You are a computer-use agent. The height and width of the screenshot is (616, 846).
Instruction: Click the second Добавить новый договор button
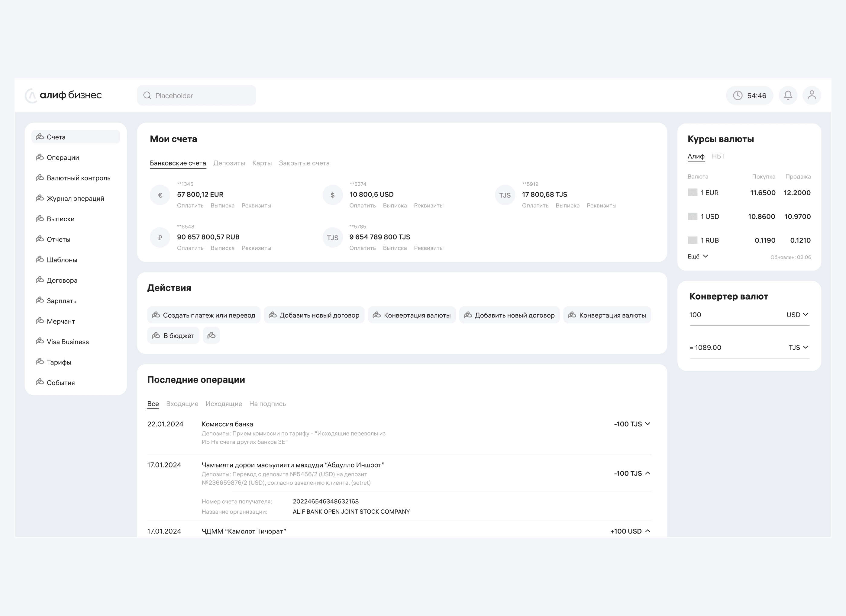509,315
